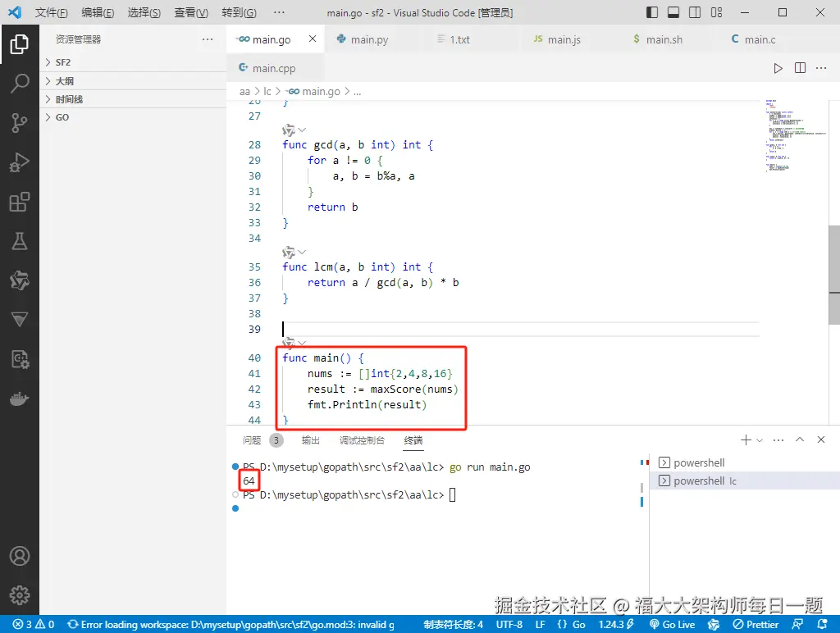
Task: Expand code lens dropdown above func gcd
Action: (x=302, y=130)
